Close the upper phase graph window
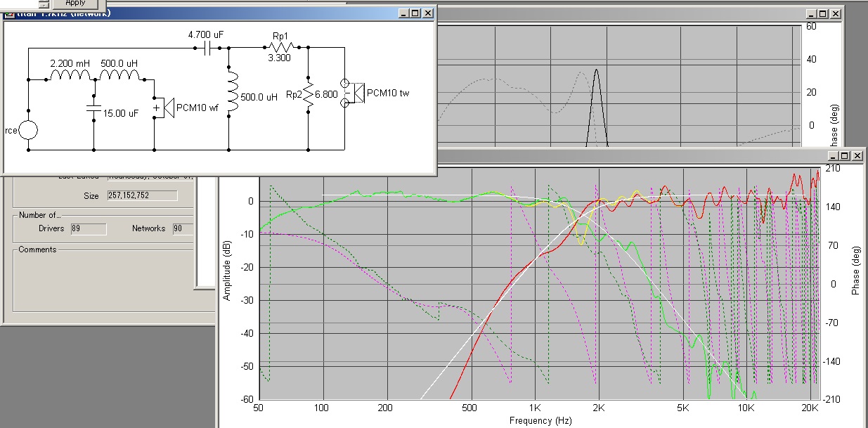The image size is (868, 428). point(836,13)
